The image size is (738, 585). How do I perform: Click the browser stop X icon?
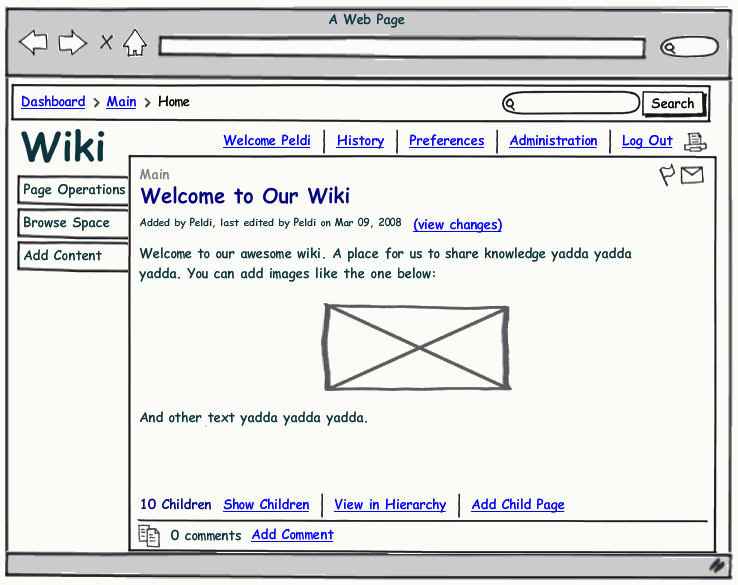(x=106, y=42)
